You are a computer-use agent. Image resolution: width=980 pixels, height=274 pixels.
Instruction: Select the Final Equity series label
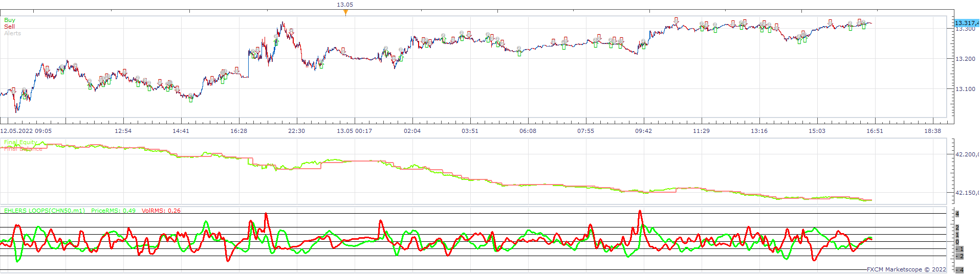click(20, 142)
